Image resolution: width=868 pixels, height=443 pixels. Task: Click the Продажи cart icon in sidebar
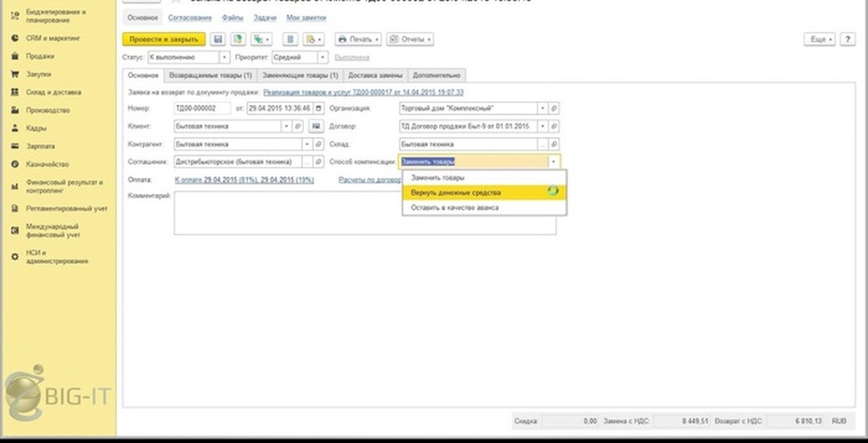14,56
